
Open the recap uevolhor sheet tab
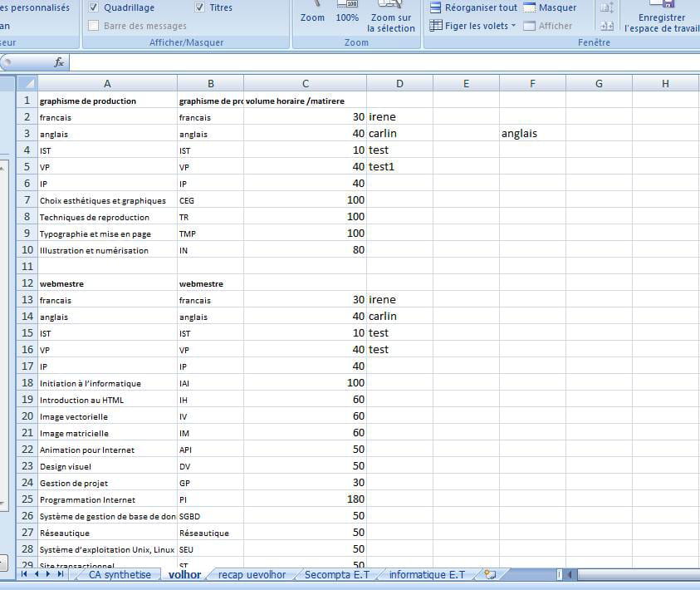[252, 574]
